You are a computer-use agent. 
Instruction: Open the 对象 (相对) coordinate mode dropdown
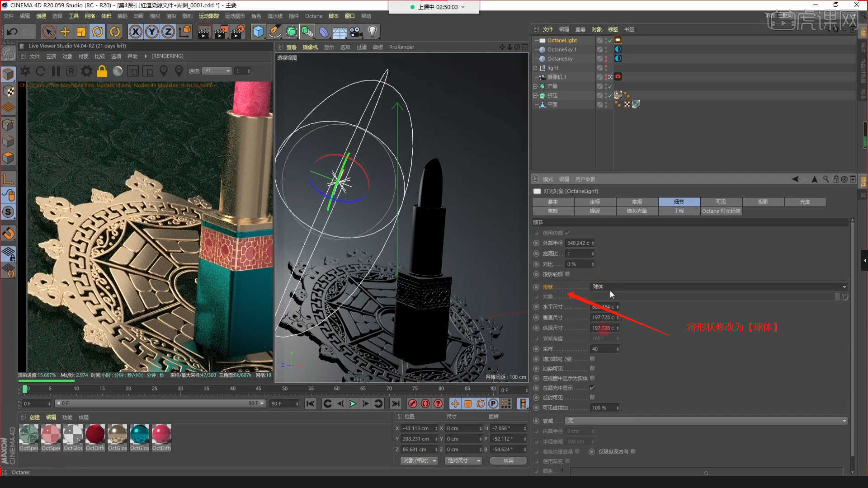(419, 461)
